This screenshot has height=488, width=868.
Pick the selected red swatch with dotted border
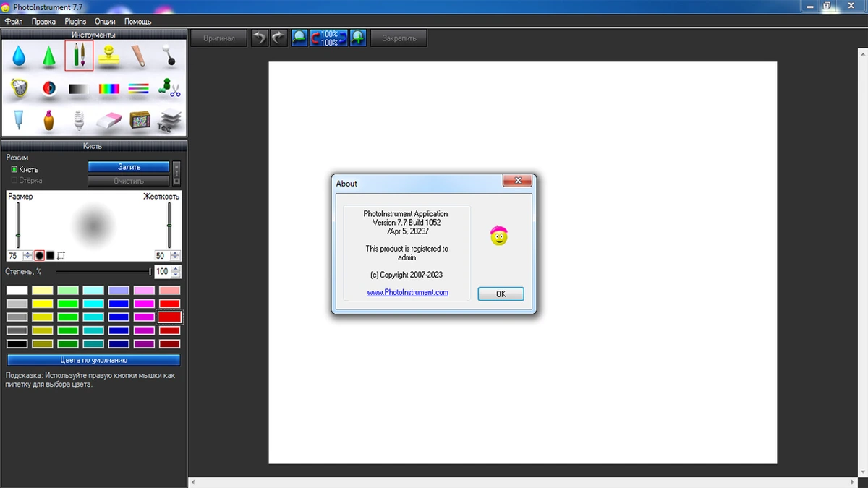click(x=169, y=317)
